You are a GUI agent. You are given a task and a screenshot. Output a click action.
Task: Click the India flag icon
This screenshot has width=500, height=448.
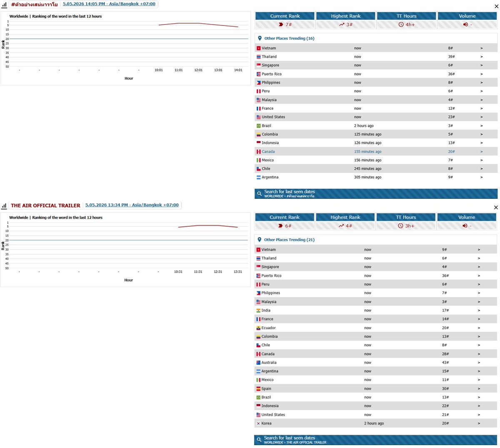(x=258, y=310)
